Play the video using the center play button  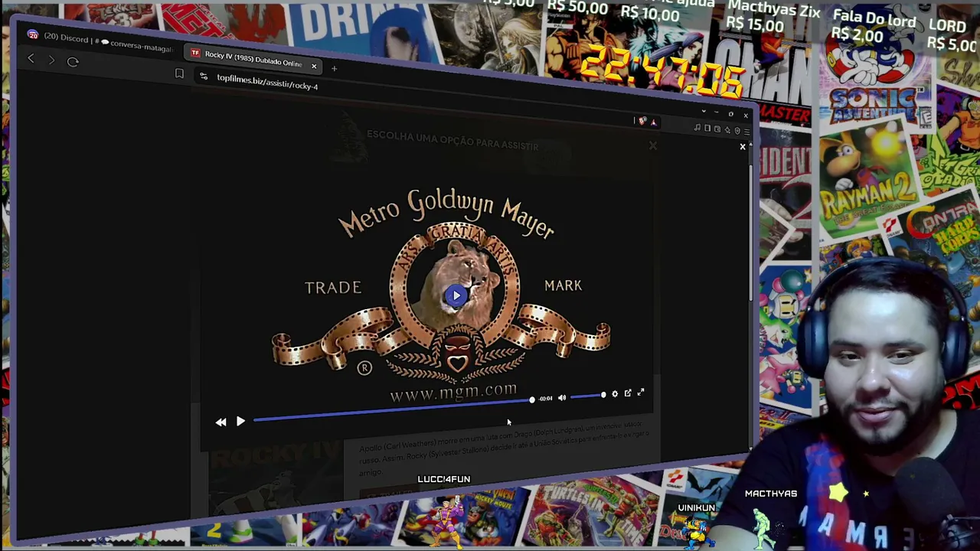pos(456,295)
